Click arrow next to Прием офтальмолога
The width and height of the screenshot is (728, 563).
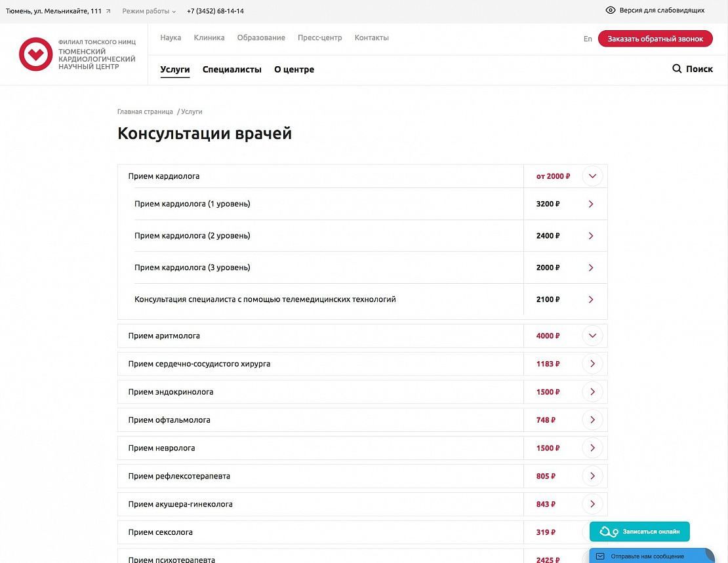pos(592,420)
